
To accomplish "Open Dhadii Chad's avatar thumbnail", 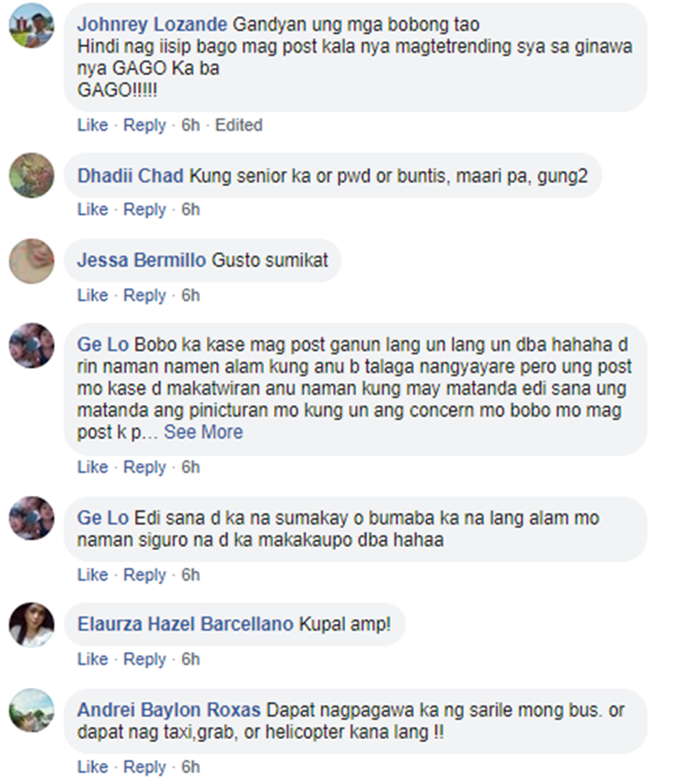I will tap(31, 175).
